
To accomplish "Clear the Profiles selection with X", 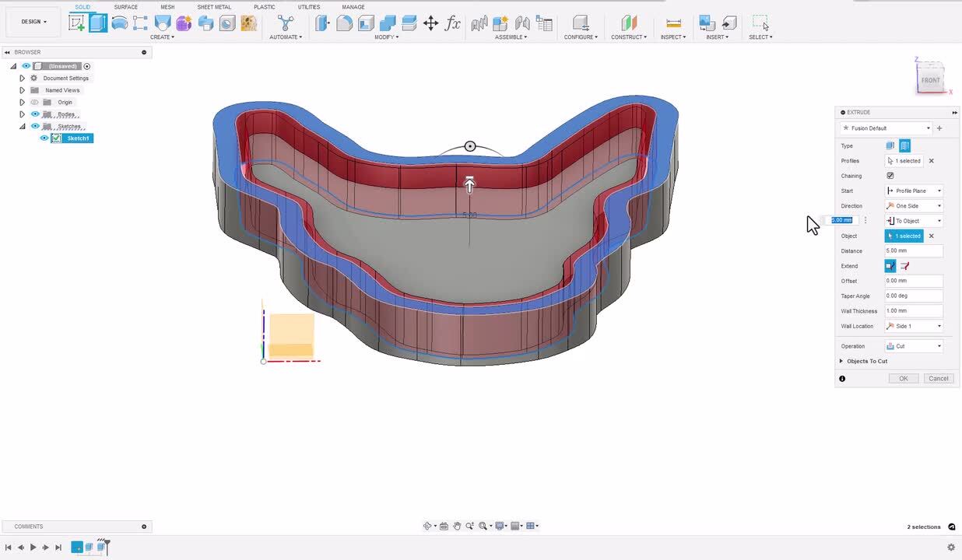I will pos(931,161).
